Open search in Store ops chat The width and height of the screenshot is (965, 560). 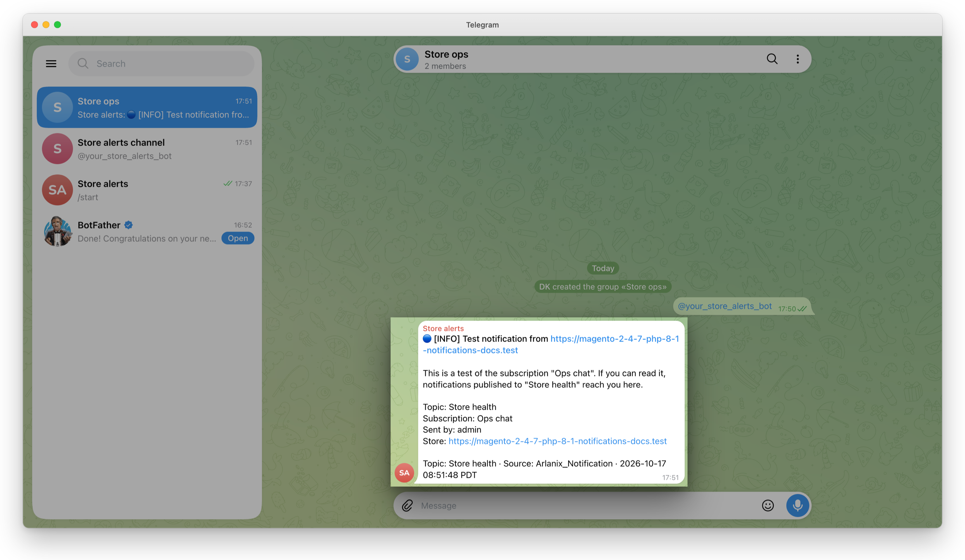pos(772,59)
